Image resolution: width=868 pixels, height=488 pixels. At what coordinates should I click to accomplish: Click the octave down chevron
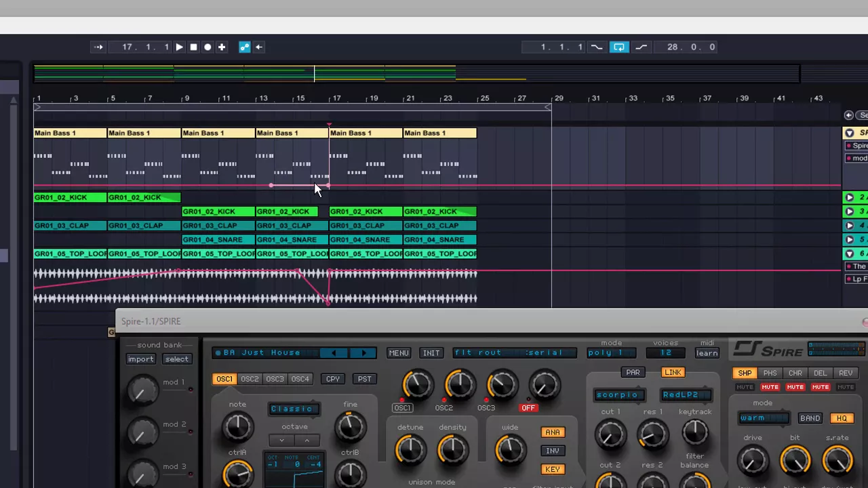281,441
